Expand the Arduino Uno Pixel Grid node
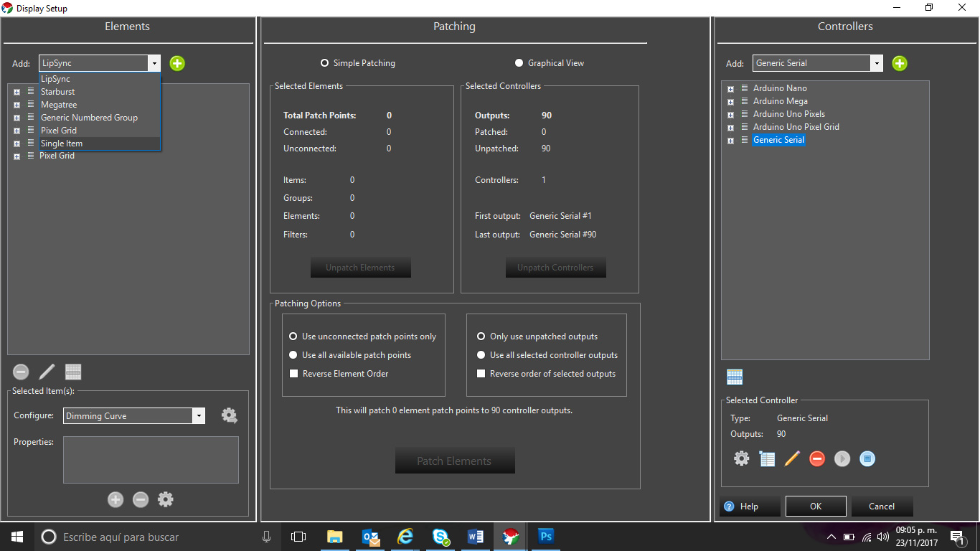 (730, 128)
